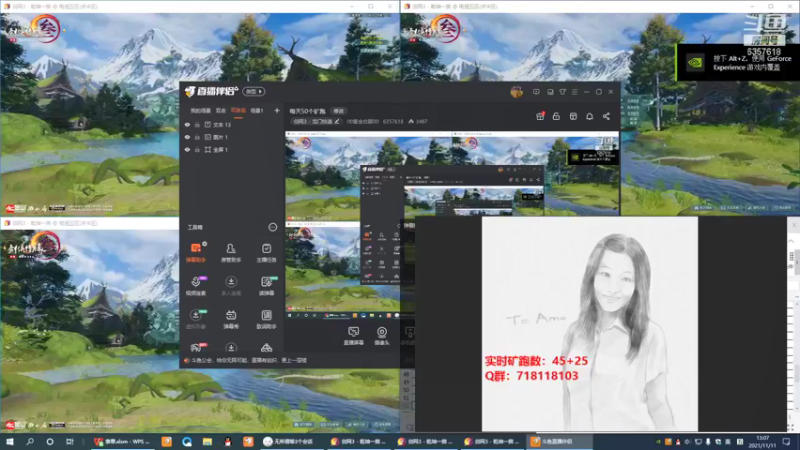Click the live preview canvas in the streaming app

click(x=452, y=224)
